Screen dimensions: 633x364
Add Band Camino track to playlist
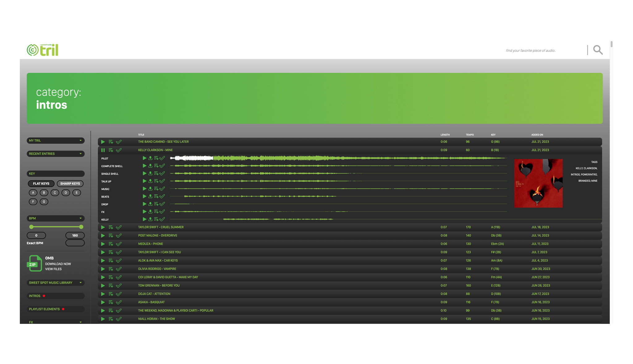click(x=111, y=142)
